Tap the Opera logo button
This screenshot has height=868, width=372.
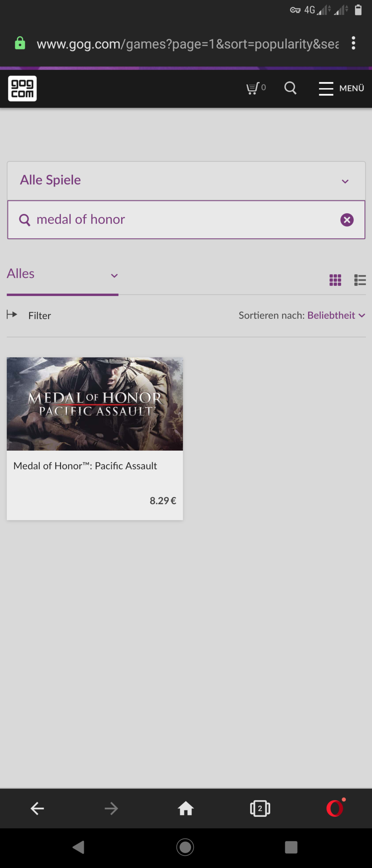[335, 808]
